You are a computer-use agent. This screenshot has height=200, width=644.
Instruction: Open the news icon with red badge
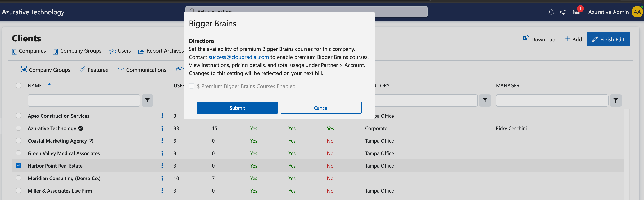tap(577, 12)
